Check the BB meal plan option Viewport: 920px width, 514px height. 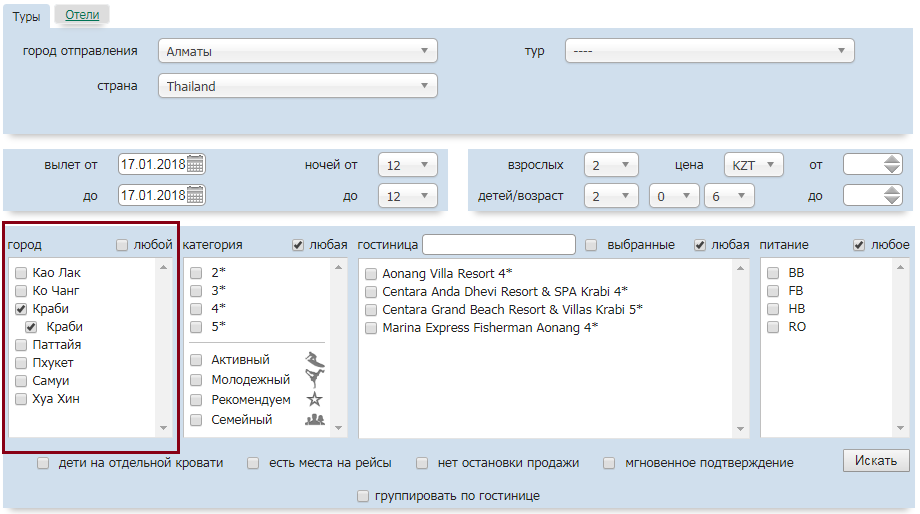(773, 273)
